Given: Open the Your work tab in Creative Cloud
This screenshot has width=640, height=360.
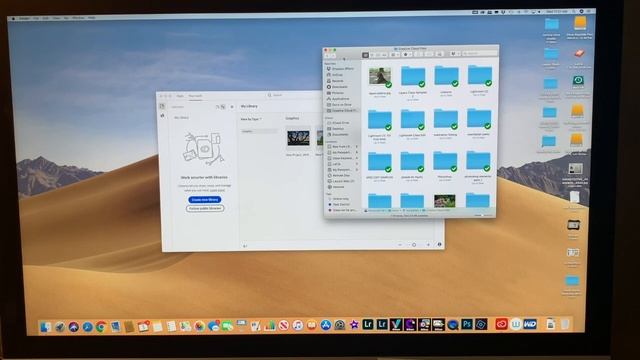Looking at the screenshot, I should point(195,96).
